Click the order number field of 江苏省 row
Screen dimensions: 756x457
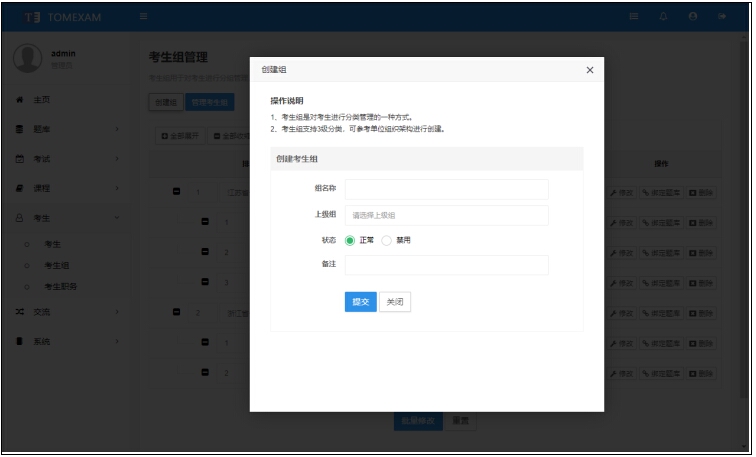click(x=202, y=192)
